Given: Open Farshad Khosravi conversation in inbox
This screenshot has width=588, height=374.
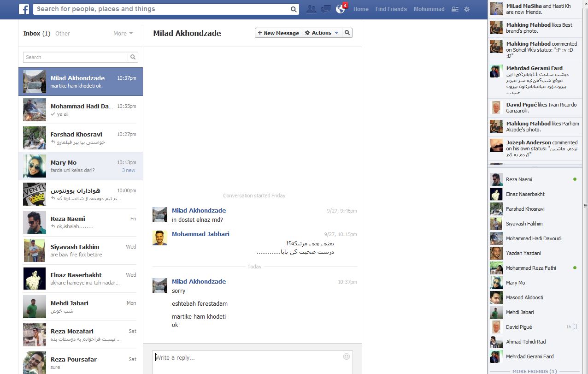Looking at the screenshot, I should 81,138.
